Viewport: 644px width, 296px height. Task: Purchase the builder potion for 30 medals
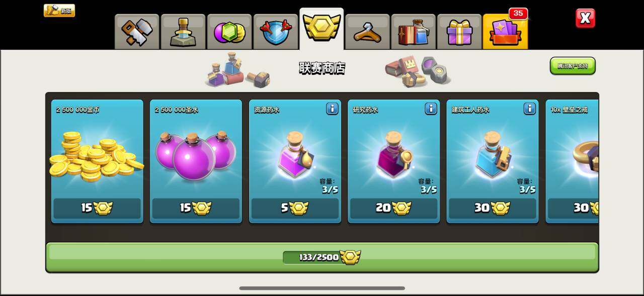[x=492, y=208]
